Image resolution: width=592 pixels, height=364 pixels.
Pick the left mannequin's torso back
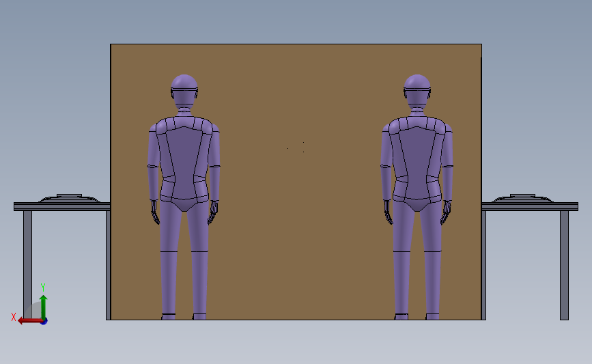point(184,163)
